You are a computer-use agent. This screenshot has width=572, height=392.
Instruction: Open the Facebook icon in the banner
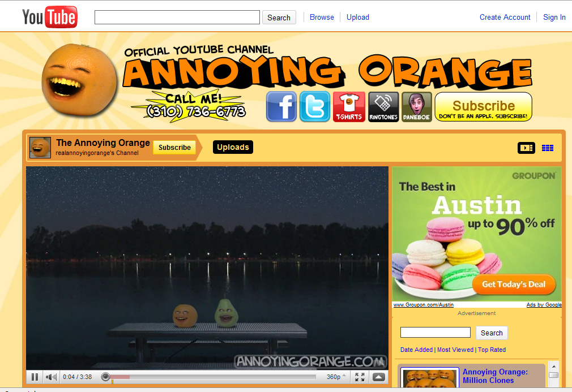281,107
